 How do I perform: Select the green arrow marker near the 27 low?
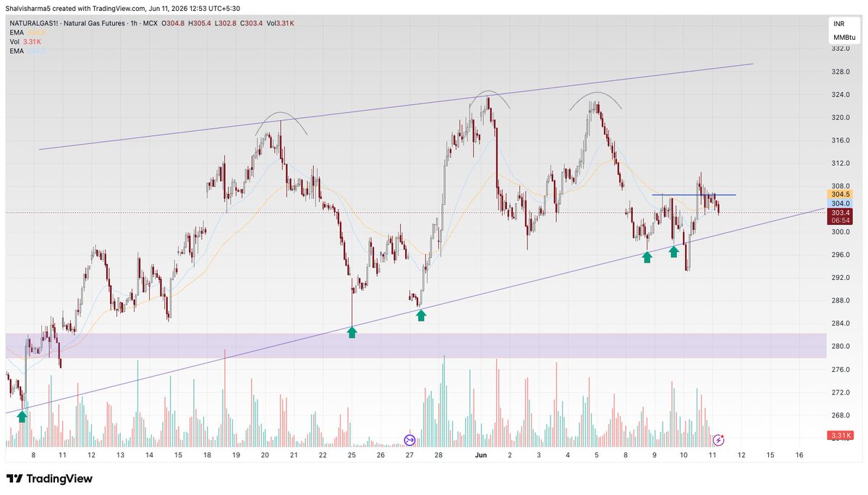pos(421,315)
